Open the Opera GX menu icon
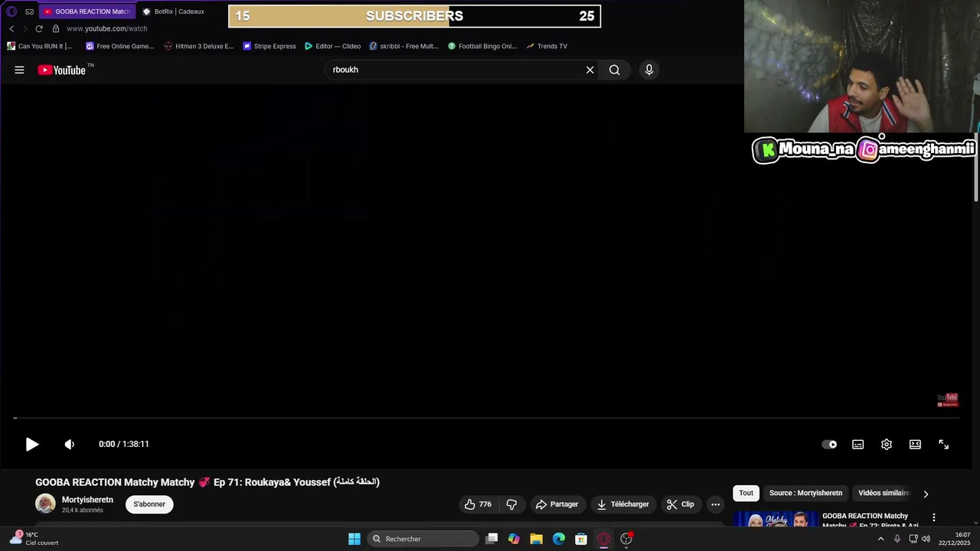This screenshot has width=980, height=551. 11,11
